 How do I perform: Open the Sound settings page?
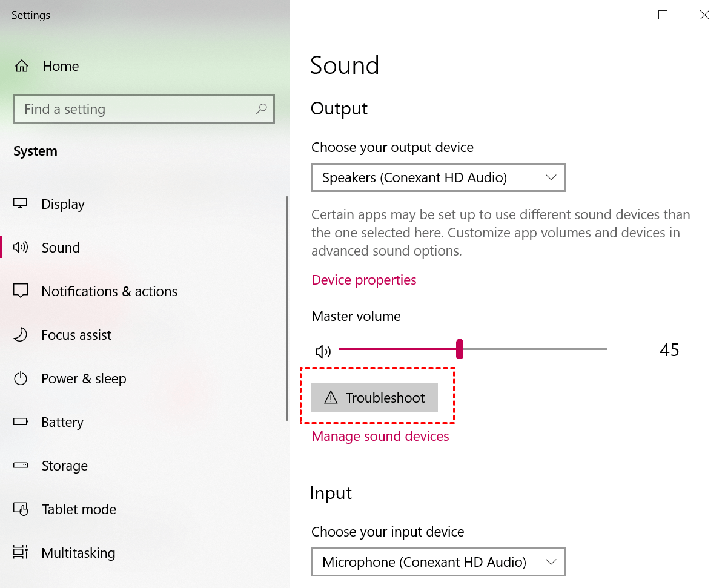pos(61,248)
